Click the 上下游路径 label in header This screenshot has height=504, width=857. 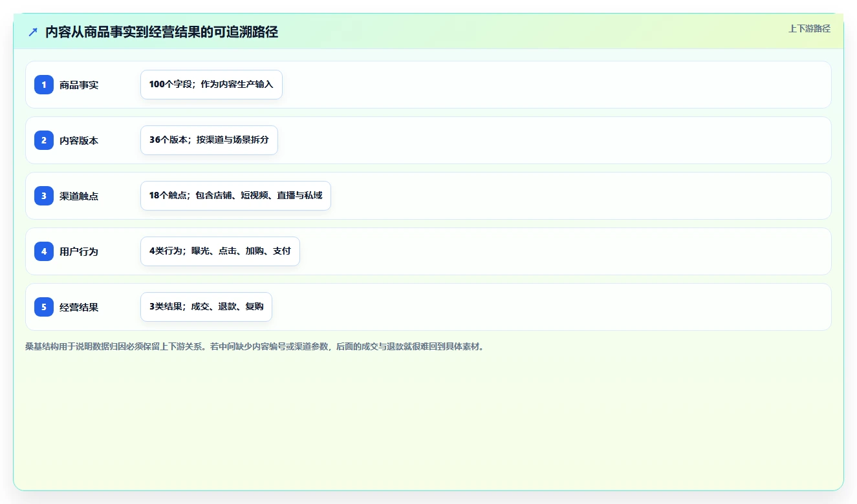tap(809, 28)
